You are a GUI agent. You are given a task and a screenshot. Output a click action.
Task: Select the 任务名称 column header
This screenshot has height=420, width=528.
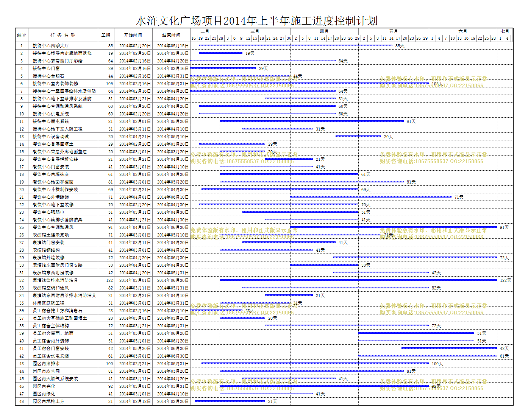tap(63, 35)
